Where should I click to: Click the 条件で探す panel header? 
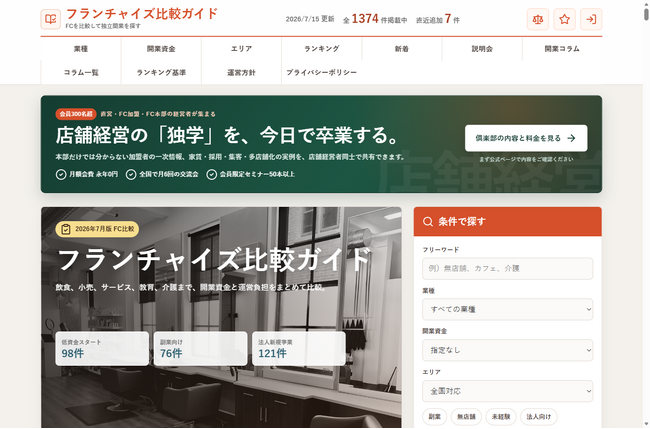pyautogui.click(x=507, y=221)
